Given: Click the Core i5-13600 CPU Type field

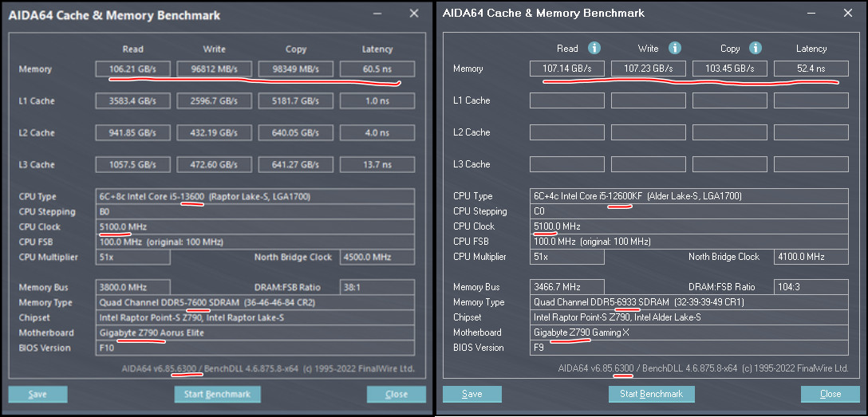Looking at the screenshot, I should (255, 196).
